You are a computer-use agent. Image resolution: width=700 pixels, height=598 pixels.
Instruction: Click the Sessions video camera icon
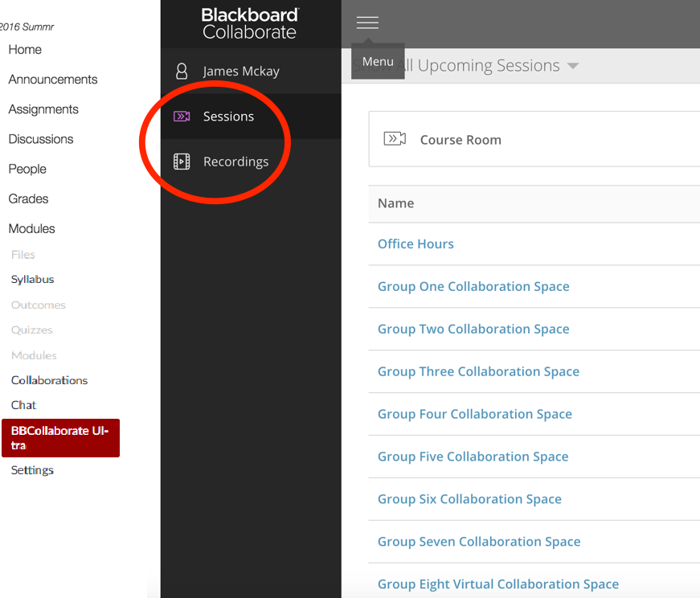tap(182, 117)
